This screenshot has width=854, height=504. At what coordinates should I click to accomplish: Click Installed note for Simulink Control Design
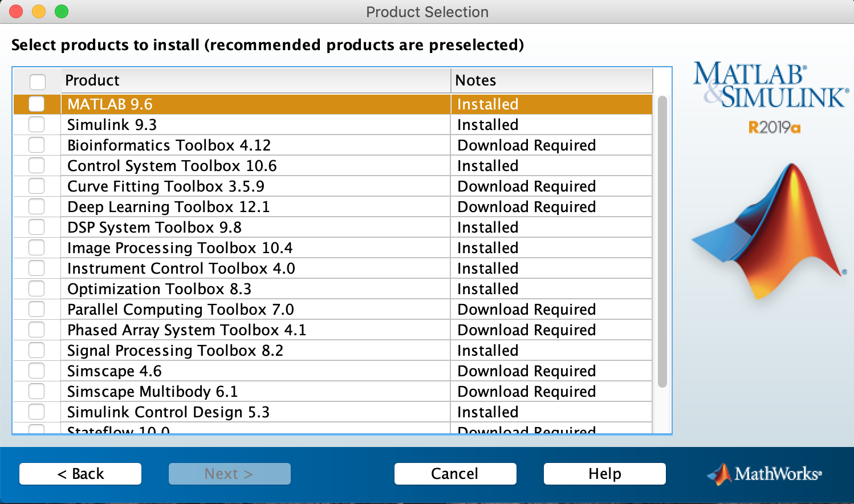[488, 412]
